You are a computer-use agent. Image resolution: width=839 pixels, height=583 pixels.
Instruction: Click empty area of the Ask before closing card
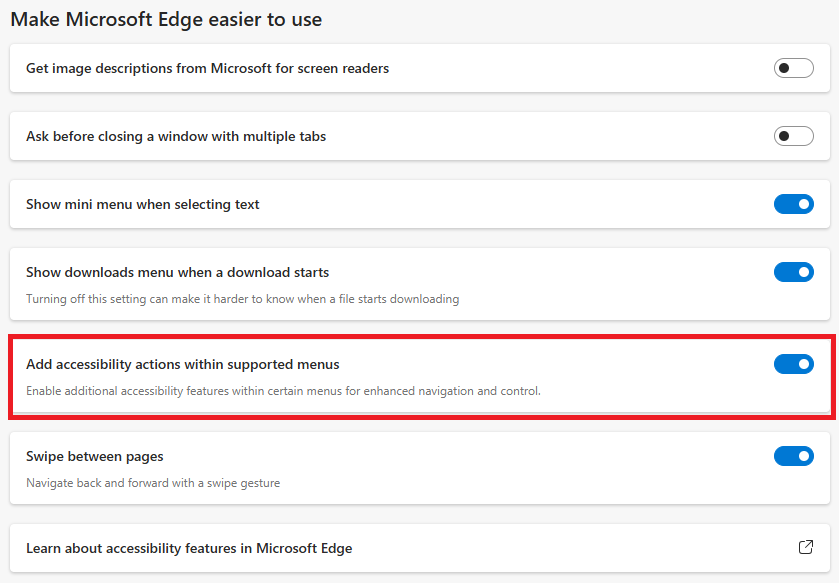point(535,136)
